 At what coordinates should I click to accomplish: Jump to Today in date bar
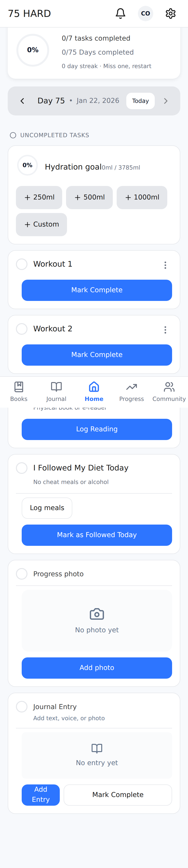[140, 101]
